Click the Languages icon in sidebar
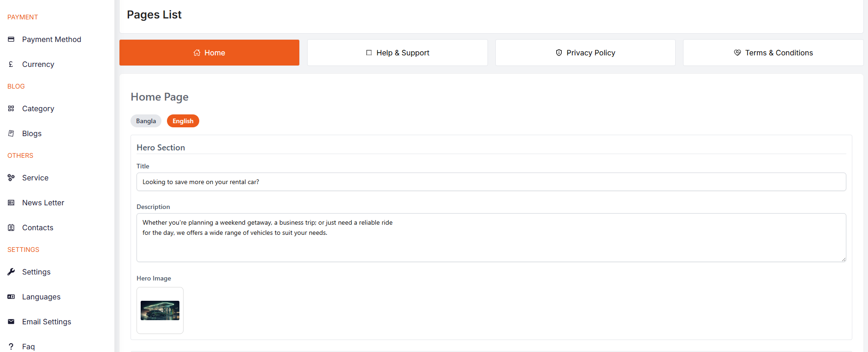The image size is (868, 352). tap(11, 297)
